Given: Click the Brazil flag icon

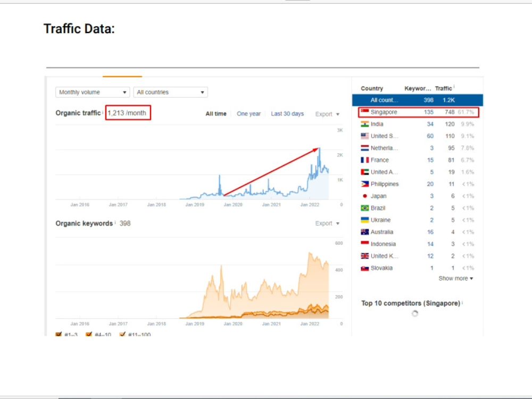Looking at the screenshot, I should coord(365,208).
